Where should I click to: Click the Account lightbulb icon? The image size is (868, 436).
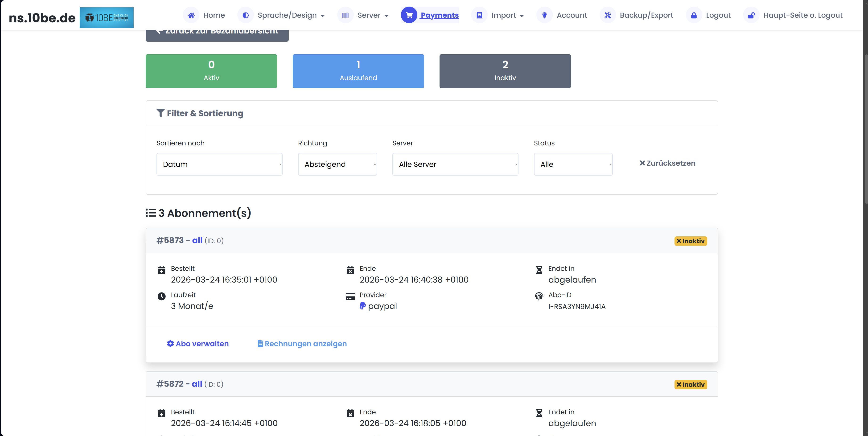(x=544, y=15)
